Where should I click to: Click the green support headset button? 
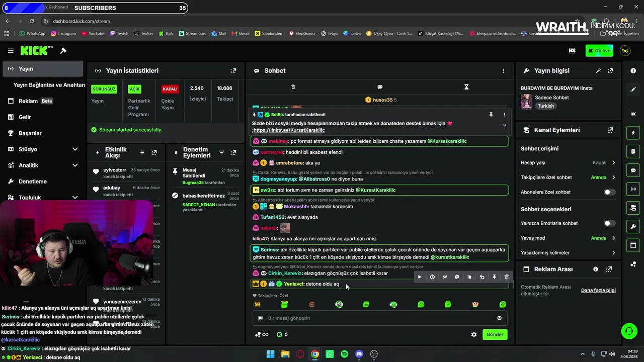point(629,331)
